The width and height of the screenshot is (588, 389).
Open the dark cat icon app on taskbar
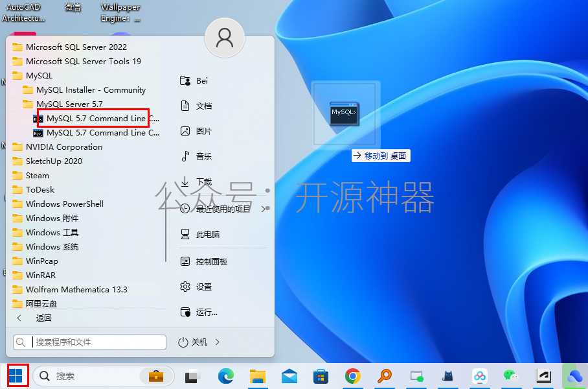447,376
